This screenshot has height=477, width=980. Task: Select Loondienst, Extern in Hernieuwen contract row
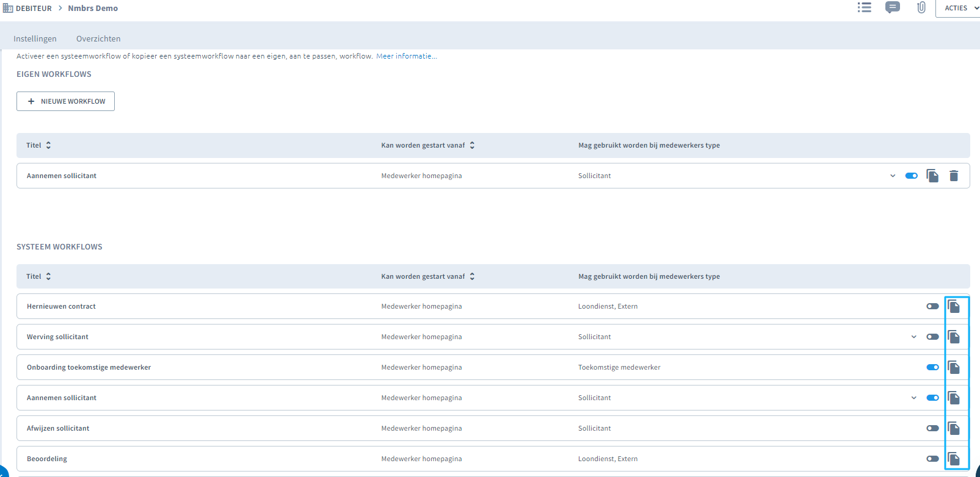(608, 306)
